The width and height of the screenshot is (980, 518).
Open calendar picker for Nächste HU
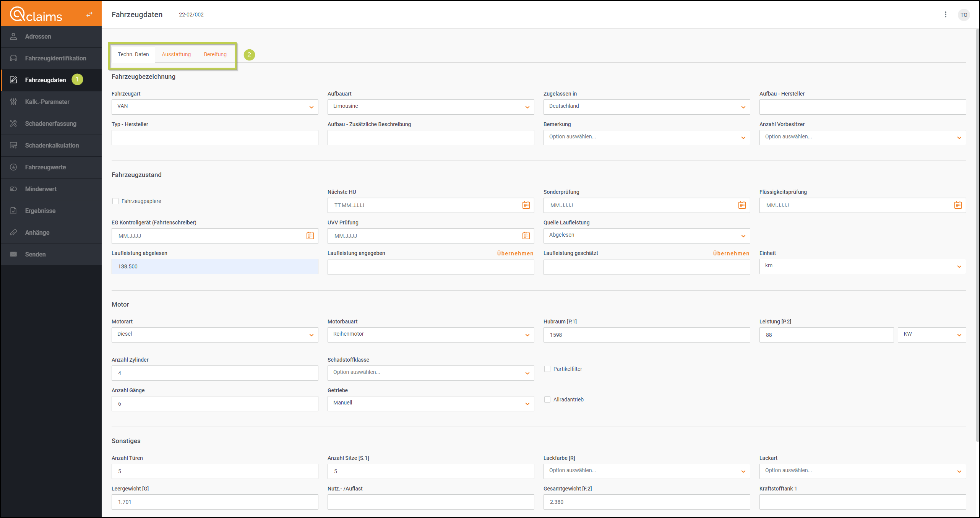coord(526,205)
